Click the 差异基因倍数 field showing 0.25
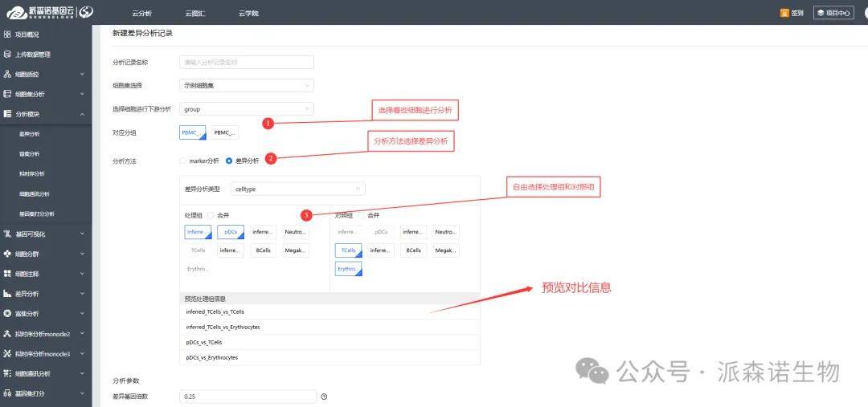 pyautogui.click(x=248, y=397)
